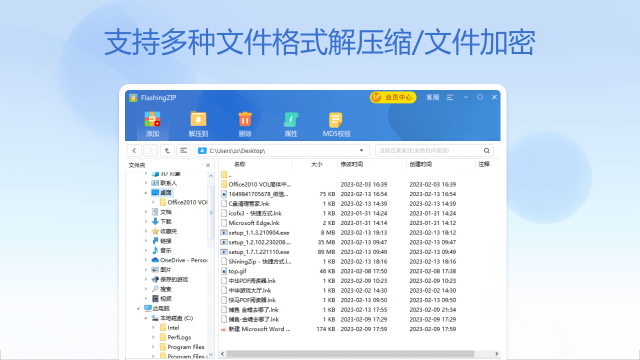The height and width of the screenshot is (360, 640).
Task: Click the 客服 customer service link
Action: (433, 97)
